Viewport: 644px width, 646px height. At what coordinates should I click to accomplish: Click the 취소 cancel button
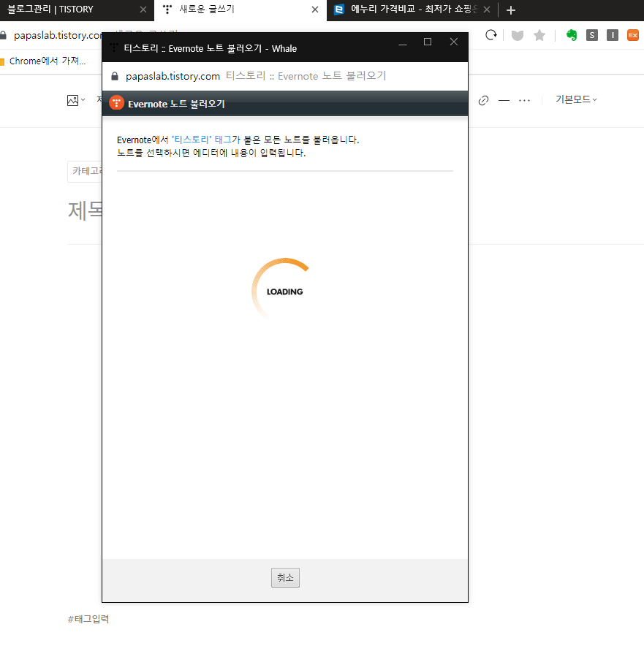click(x=285, y=577)
